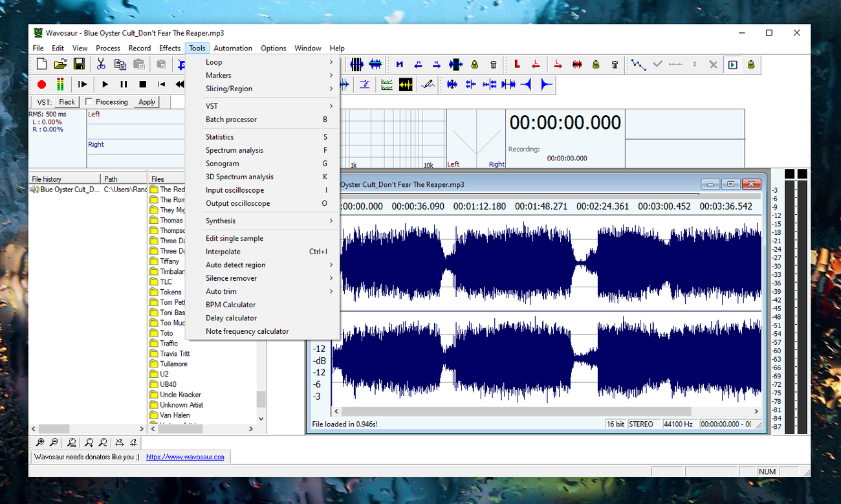Select Spectrum analysis from Tools menu
The image size is (841, 504).
tap(263, 150)
